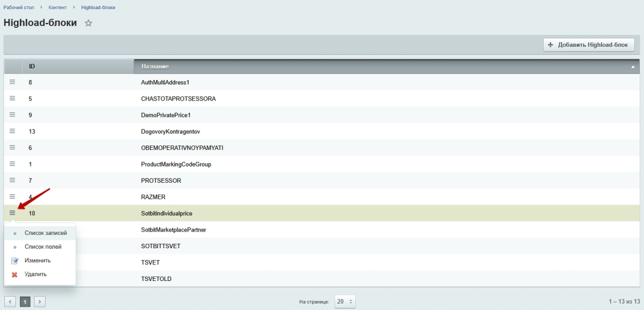This screenshot has width=644, height=310.
Task: Open the actions menu for DemoPrivatePrice1 row
Action: pos(12,115)
